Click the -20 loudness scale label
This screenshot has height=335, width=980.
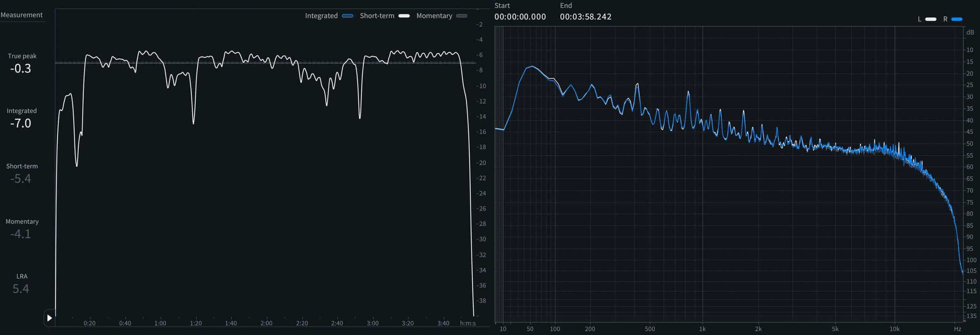coord(481,163)
